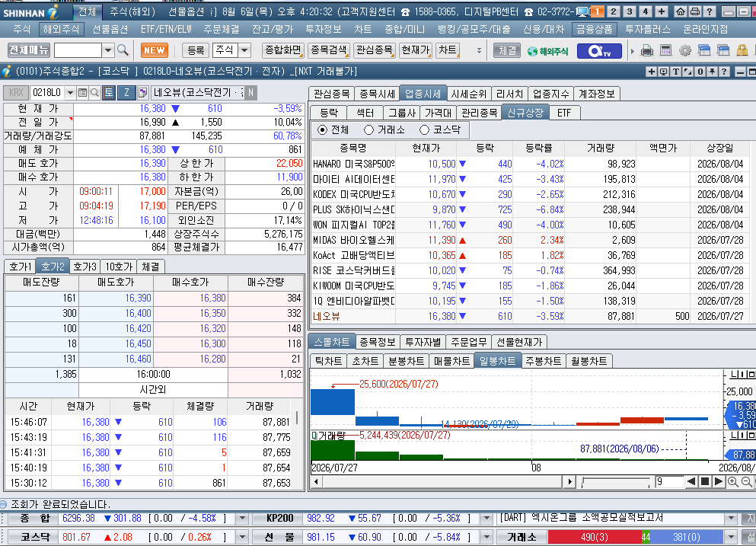
Task: Open the 분봉차트 tab
Action: [x=406, y=361]
